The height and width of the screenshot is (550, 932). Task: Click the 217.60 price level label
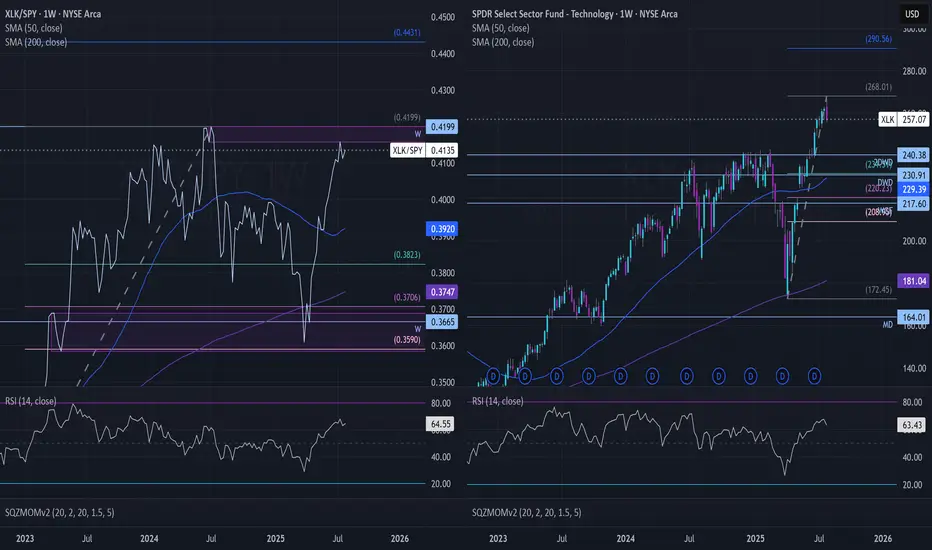914,203
